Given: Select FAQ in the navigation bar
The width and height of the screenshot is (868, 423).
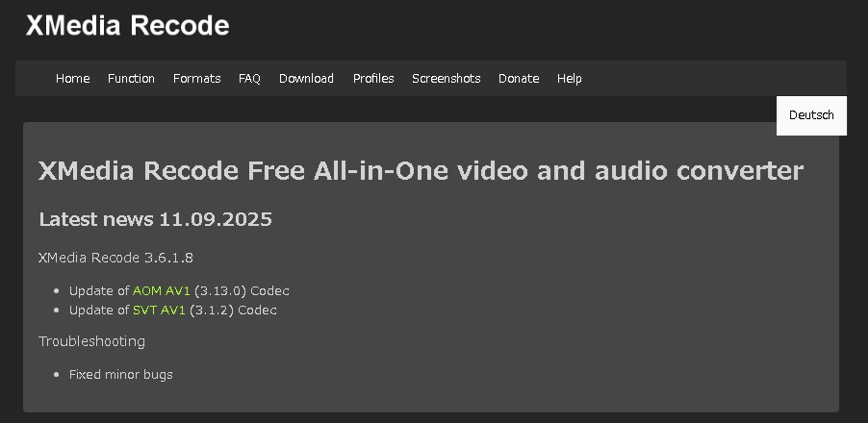Looking at the screenshot, I should point(249,79).
